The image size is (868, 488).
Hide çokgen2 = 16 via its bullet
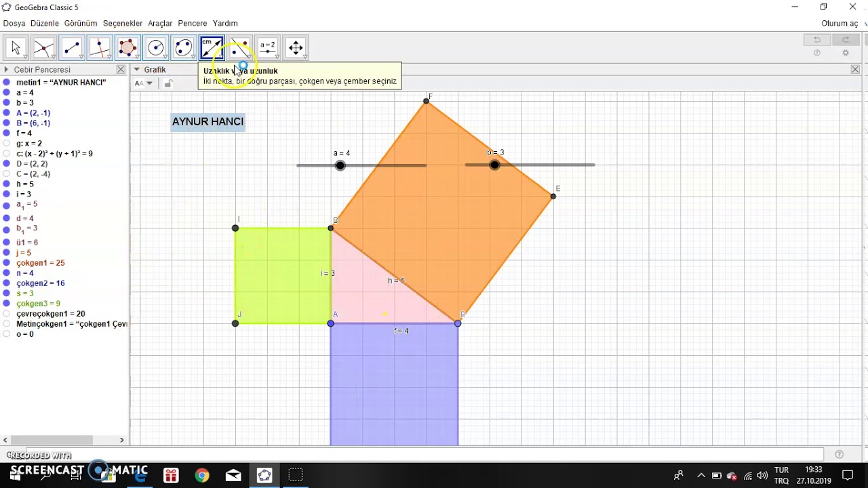(7, 283)
